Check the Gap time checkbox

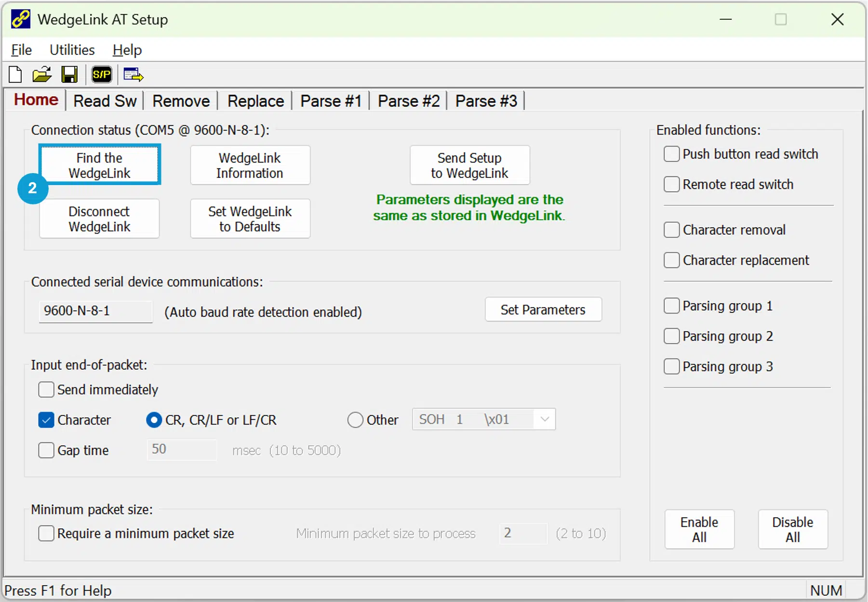pos(46,450)
